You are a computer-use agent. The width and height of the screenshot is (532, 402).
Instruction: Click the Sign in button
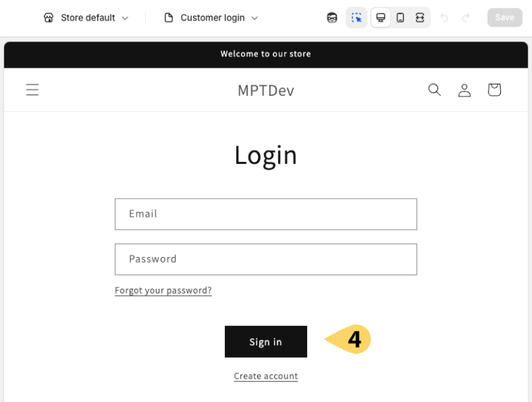point(266,341)
